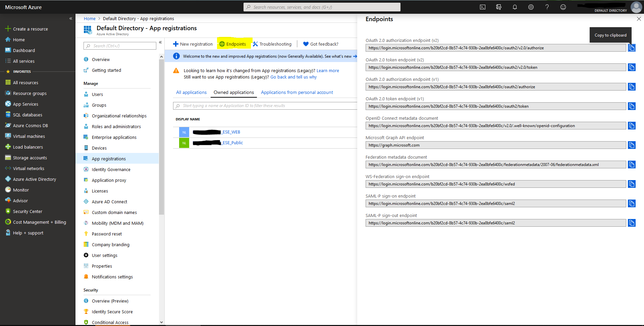Screen dimensions: 644x326
Task: Copy OAuth 2.0 token endpoint (v2)
Action: point(632,67)
